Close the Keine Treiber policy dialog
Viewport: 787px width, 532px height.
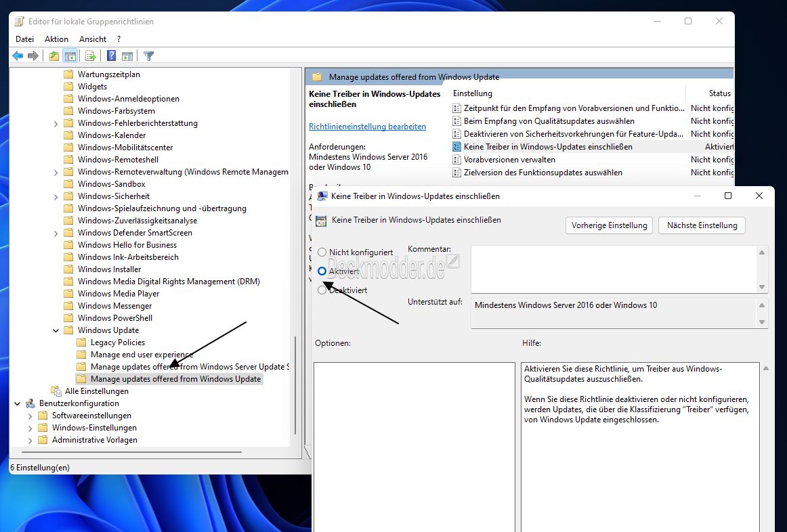pyautogui.click(x=759, y=196)
